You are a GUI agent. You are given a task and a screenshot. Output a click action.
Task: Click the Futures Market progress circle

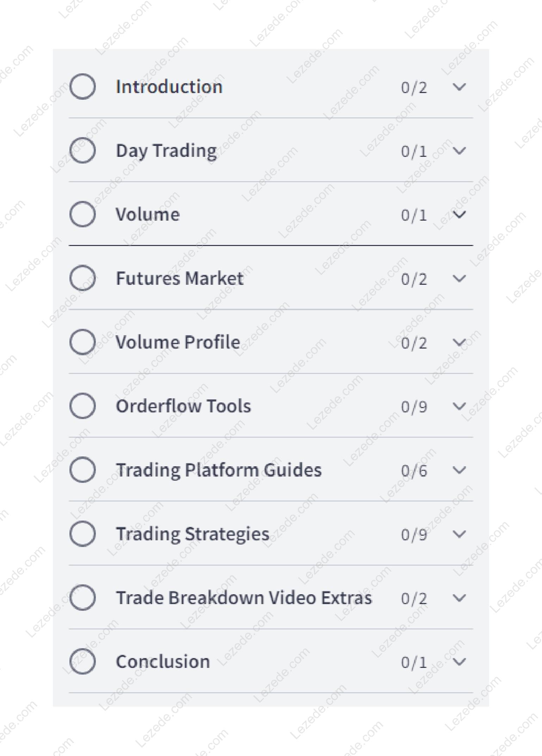pos(82,278)
